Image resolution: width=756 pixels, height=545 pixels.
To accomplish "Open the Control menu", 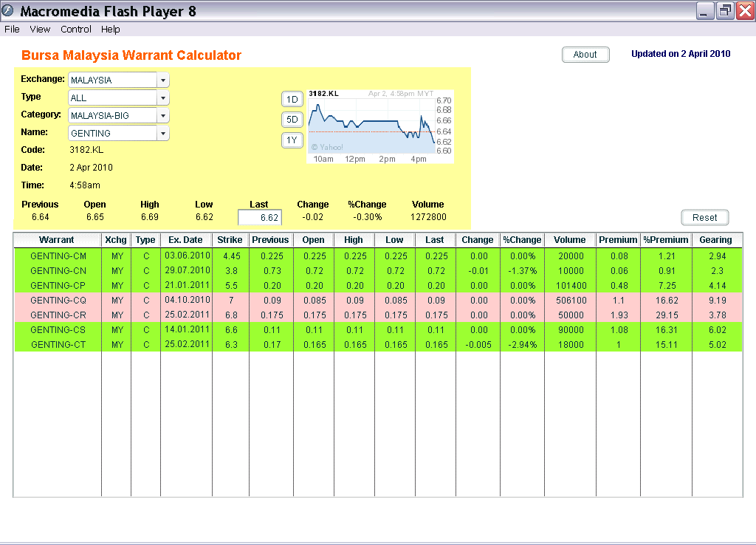I will [x=76, y=30].
